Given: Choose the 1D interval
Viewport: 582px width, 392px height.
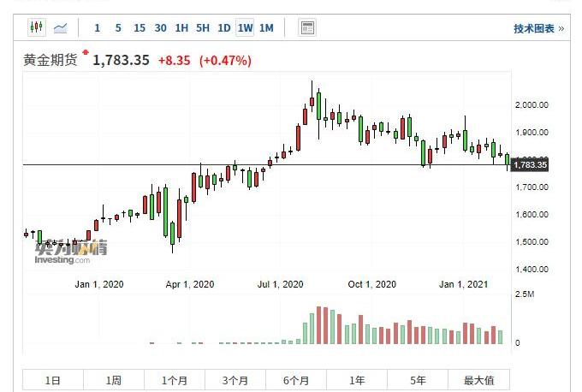Looking at the screenshot, I should click(x=224, y=28).
